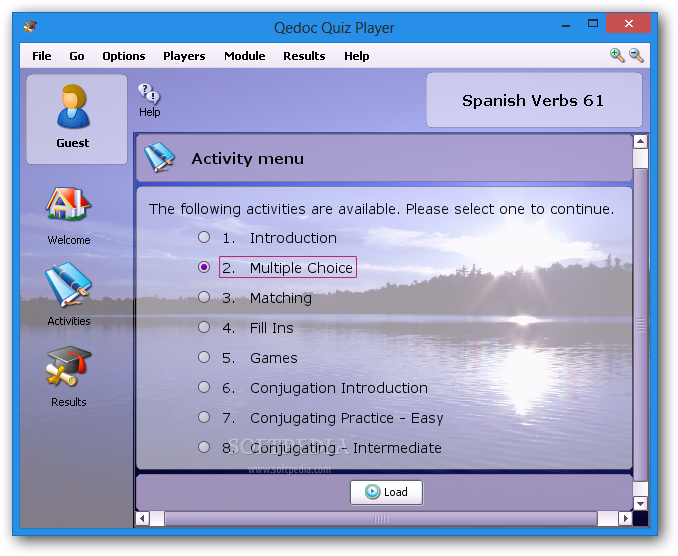Click the Qedoc app icon in title bar
The image size is (678, 556).
point(30,27)
